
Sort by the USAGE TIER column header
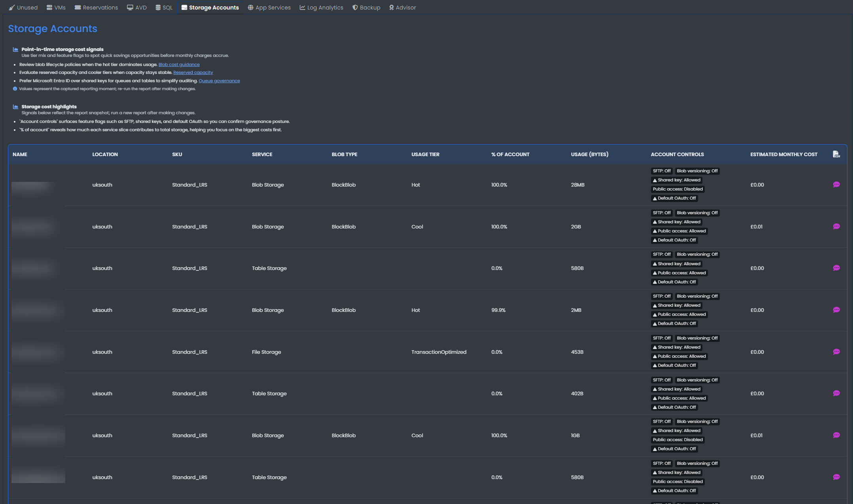(425, 154)
